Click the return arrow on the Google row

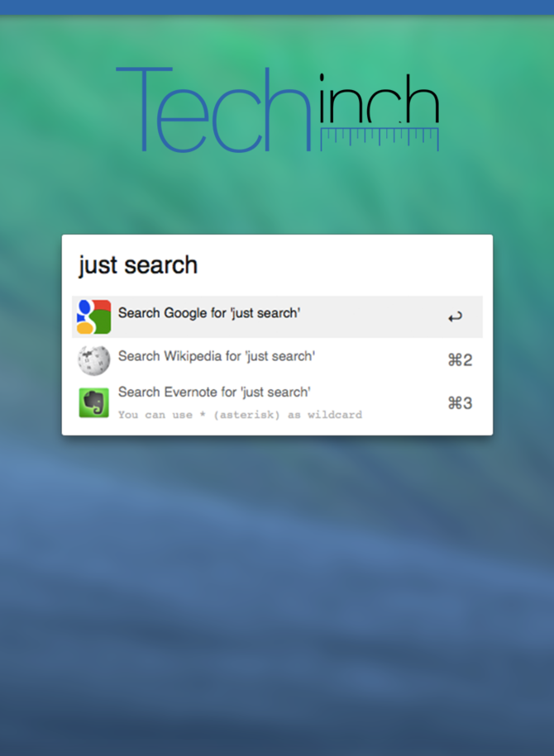pyautogui.click(x=455, y=316)
